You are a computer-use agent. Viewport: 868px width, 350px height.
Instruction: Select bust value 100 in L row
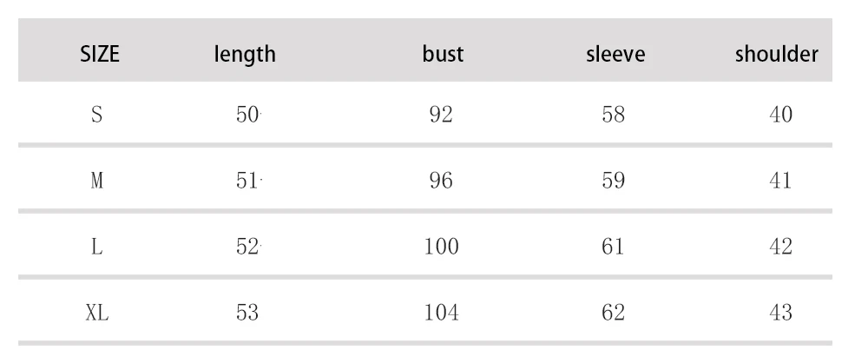441,247
